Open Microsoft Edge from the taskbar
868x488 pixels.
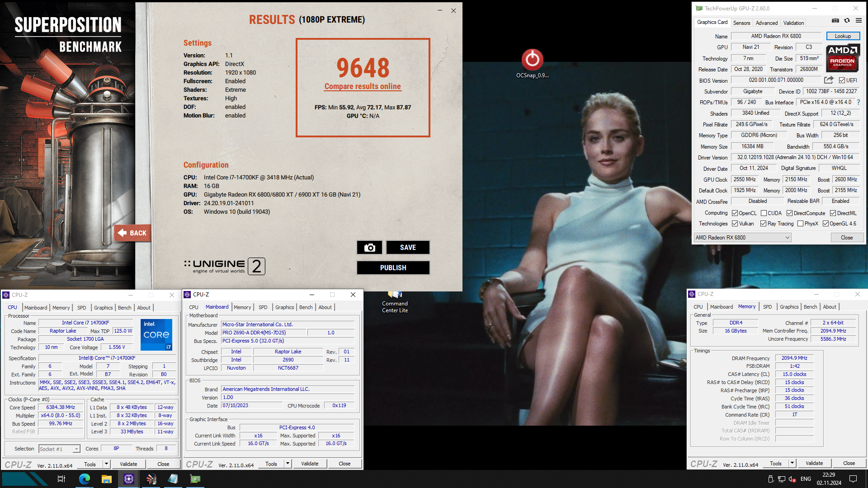click(x=85, y=479)
